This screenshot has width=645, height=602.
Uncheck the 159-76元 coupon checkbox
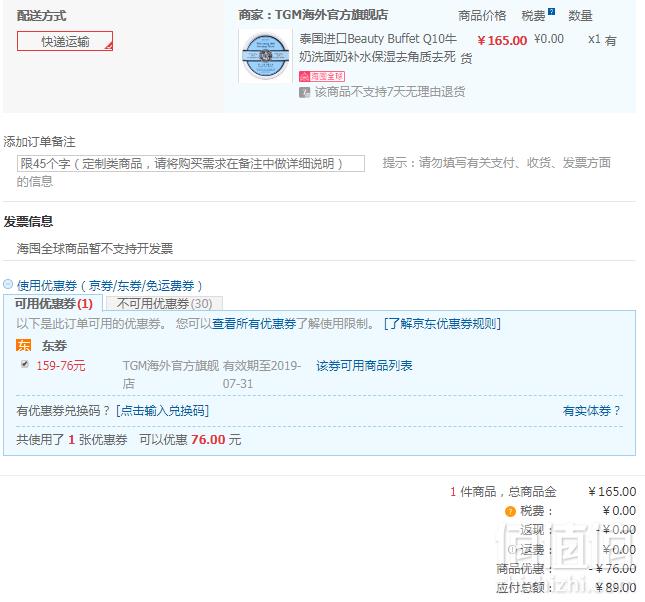pos(25,364)
